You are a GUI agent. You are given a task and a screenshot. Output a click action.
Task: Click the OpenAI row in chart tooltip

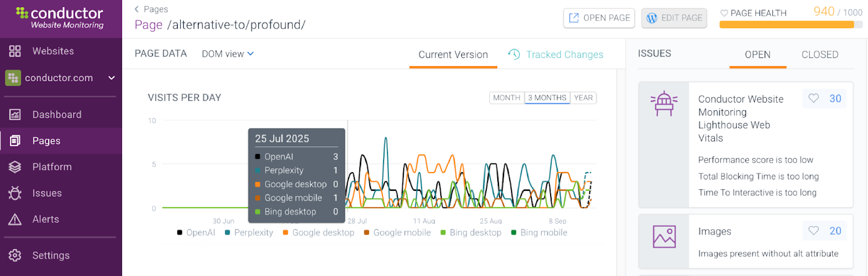point(297,157)
